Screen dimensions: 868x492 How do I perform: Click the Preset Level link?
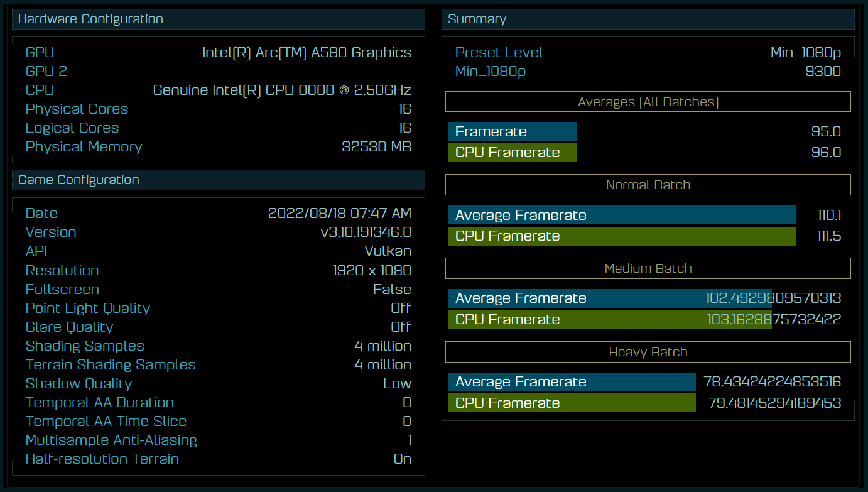pos(499,52)
